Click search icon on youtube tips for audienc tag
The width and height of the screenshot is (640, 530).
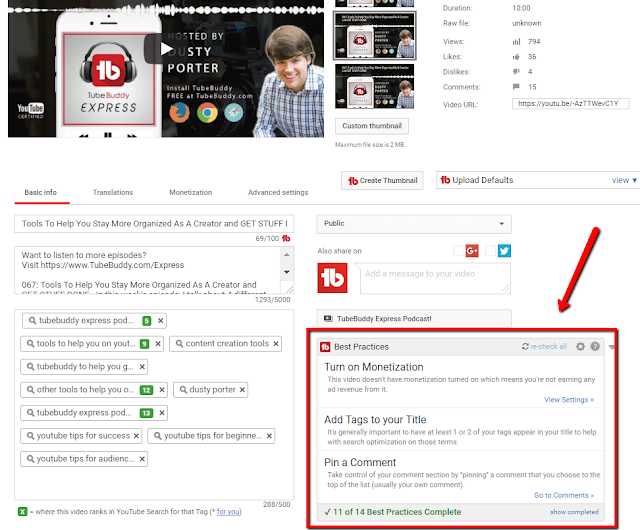pos(31,459)
